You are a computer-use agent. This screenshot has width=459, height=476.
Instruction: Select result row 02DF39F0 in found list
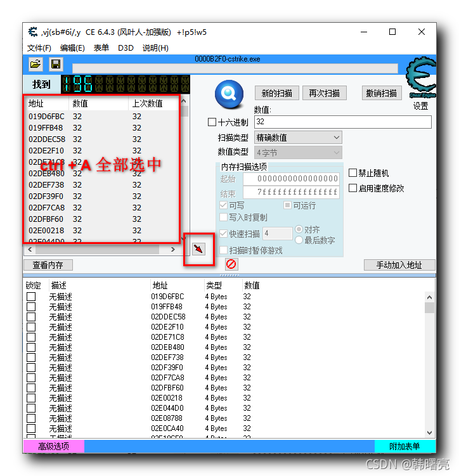point(101,196)
